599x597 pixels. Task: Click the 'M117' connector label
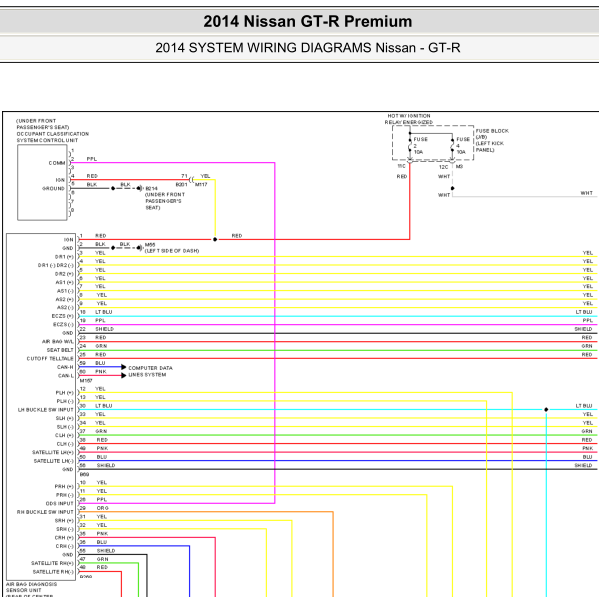pos(201,184)
